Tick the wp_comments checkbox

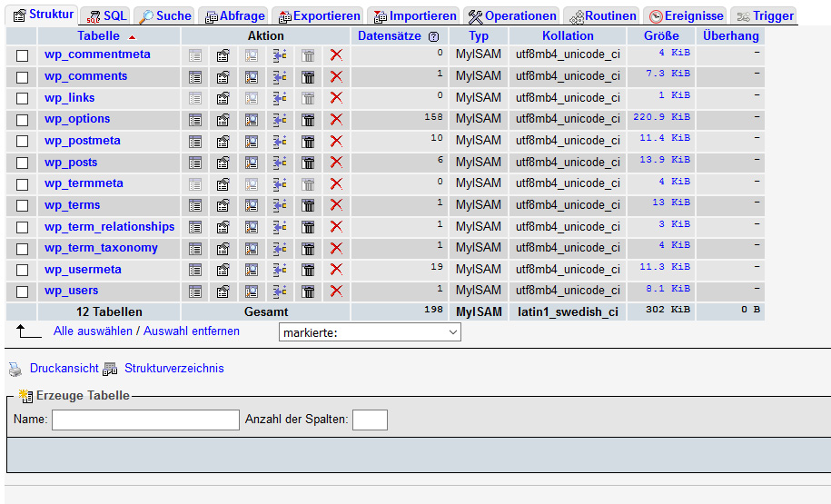click(23, 77)
